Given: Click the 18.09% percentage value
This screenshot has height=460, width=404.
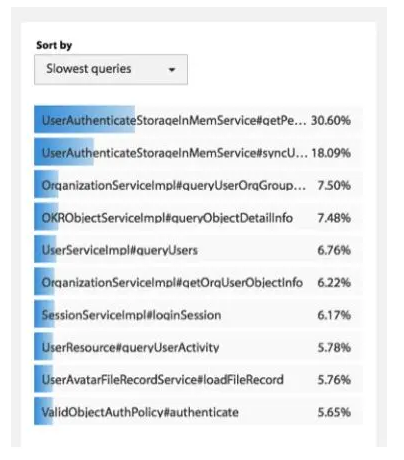Looking at the screenshot, I should point(331,153).
